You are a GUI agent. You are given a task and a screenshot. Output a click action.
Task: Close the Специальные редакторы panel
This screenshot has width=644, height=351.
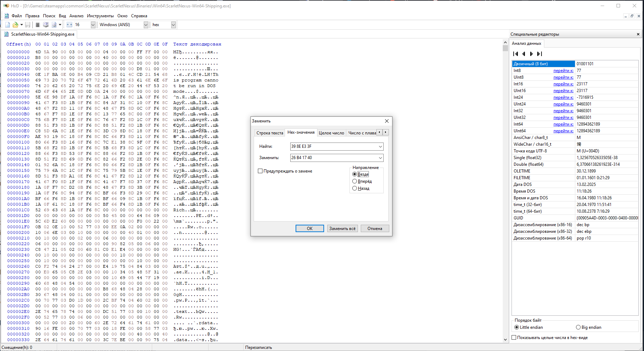[x=638, y=34]
